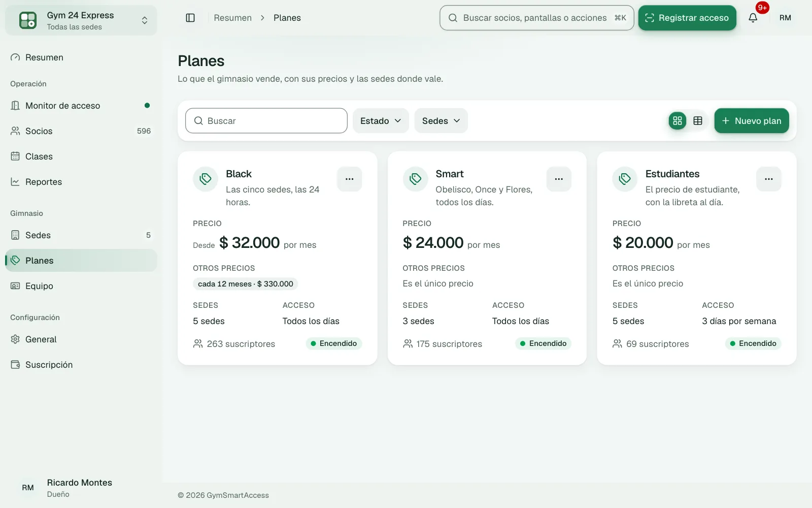The width and height of the screenshot is (812, 508).
Task: Click the Black plan Encendido status badge
Action: (333, 343)
